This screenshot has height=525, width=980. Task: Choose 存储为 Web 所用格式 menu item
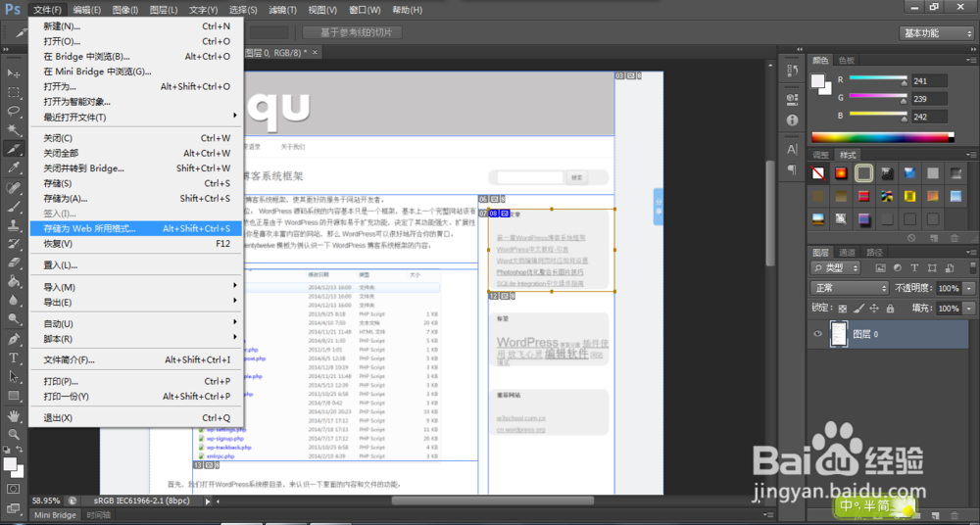tap(136, 229)
